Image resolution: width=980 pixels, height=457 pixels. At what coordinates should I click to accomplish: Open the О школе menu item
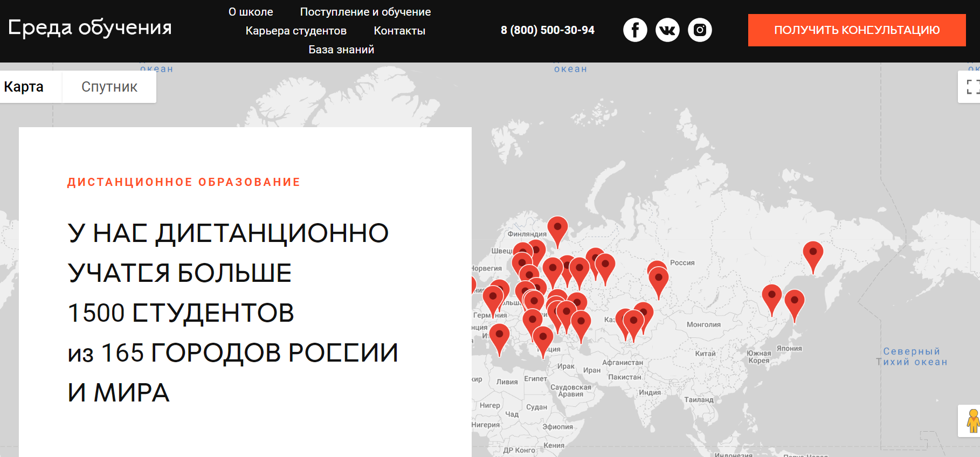click(251, 12)
